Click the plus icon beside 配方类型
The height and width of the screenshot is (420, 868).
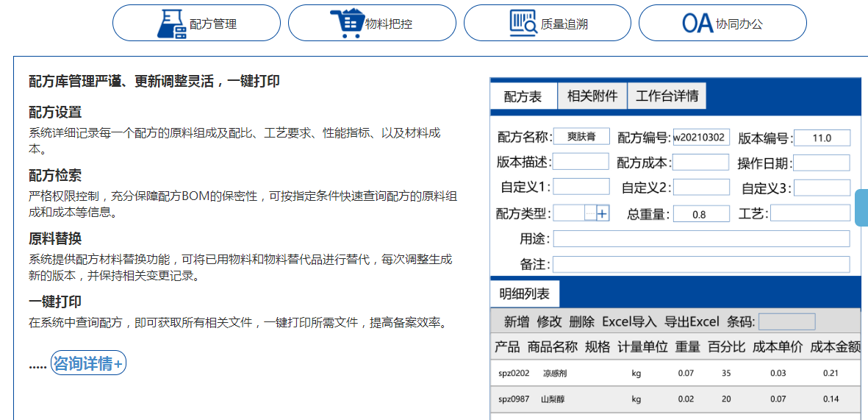[x=603, y=213]
